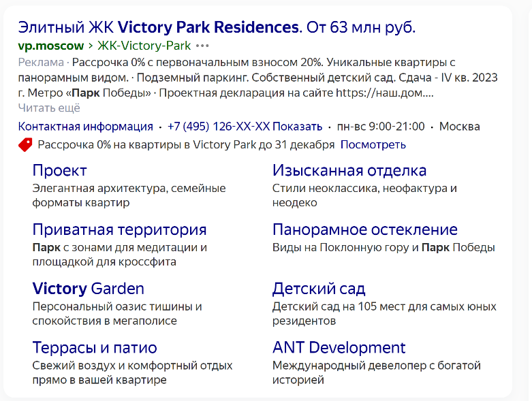Click description 'Элегантная архитектура, семейные форматы квартир'
The height and width of the screenshot is (401, 532).
[x=129, y=195]
